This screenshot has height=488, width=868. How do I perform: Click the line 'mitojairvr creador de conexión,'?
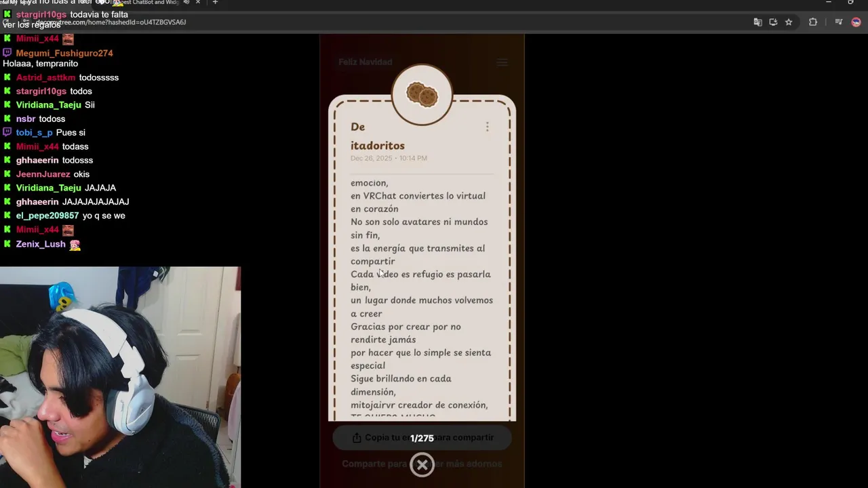pyautogui.click(x=419, y=405)
